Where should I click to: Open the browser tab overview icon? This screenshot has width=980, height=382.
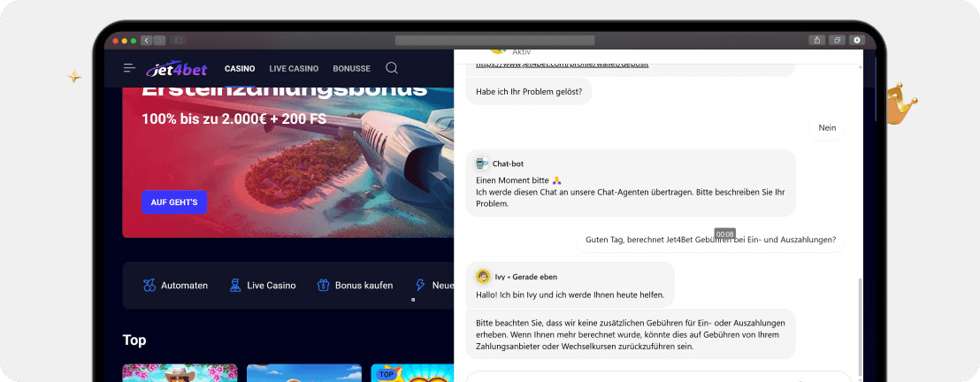837,40
